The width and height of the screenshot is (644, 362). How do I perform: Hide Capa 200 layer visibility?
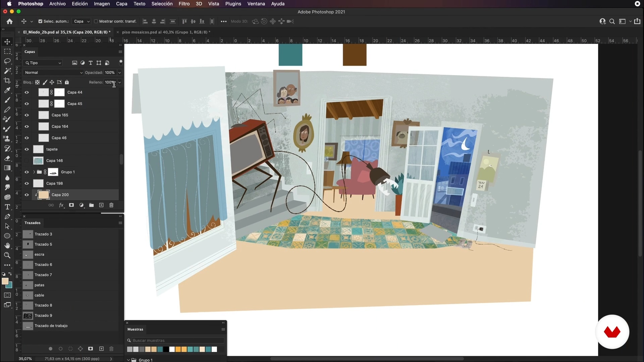tap(26, 195)
